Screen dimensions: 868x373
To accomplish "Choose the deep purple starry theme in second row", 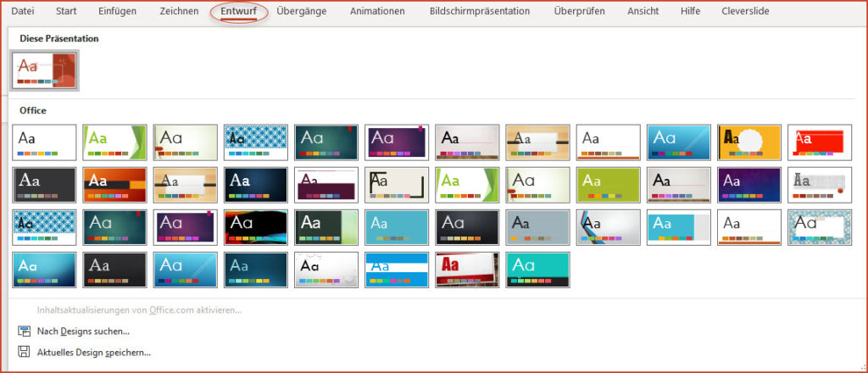I will (x=749, y=185).
